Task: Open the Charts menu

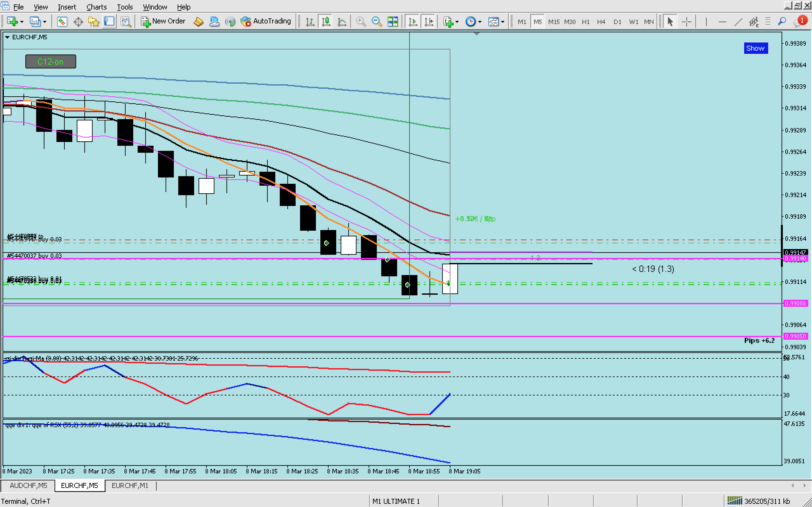Action: pos(96,7)
